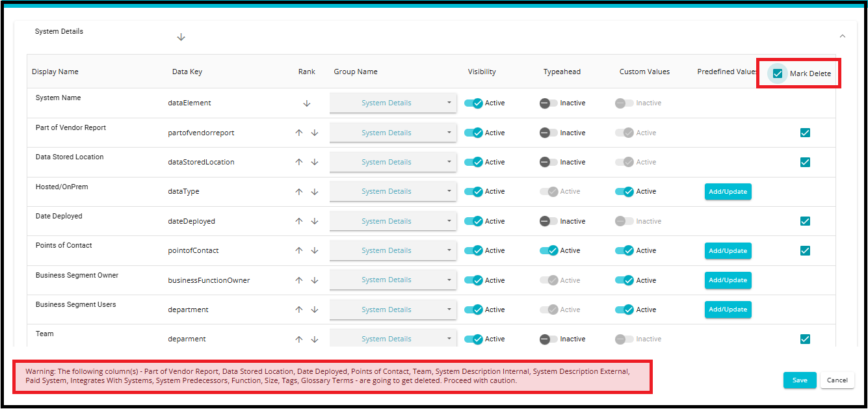Open Group Name dropdown for System Name
868x409 pixels.
393,103
